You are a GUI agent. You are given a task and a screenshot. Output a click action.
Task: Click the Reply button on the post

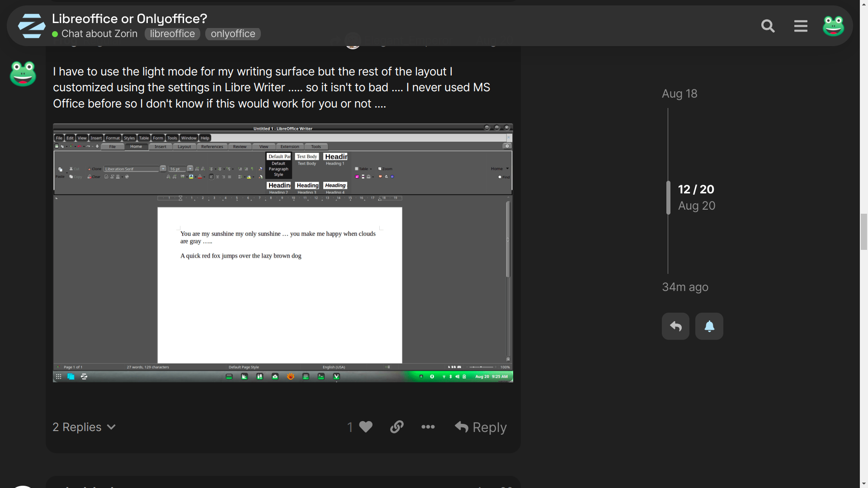click(481, 427)
